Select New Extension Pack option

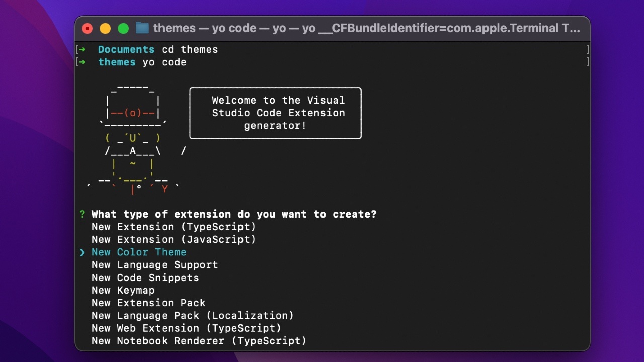tap(148, 303)
